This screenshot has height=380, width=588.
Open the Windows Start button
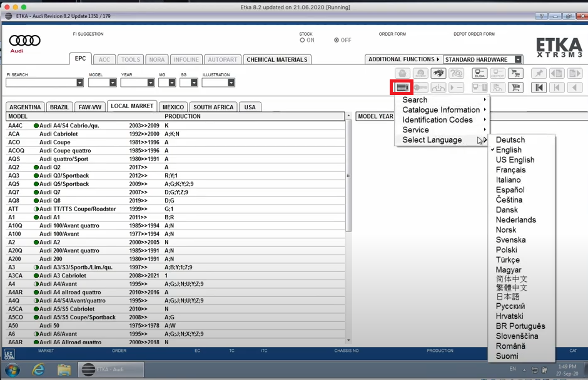pos(13,370)
